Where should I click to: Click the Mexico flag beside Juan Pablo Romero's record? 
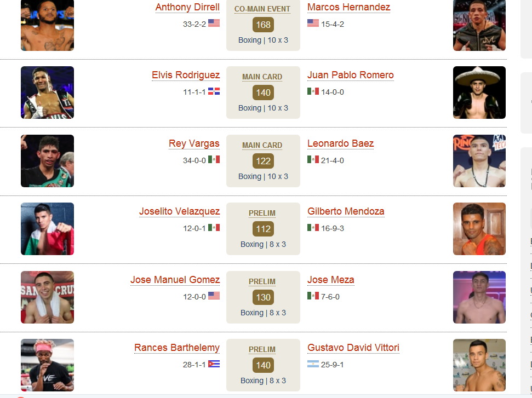313,91
